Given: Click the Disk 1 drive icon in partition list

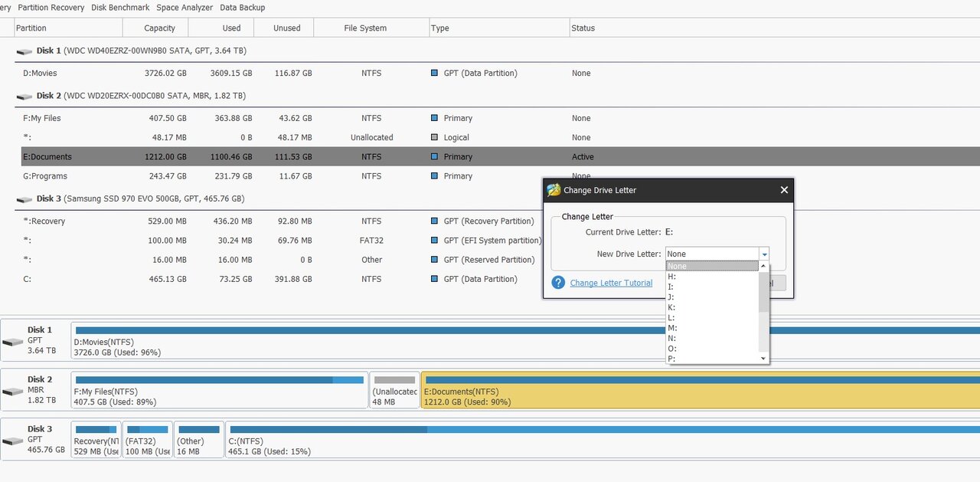Looking at the screenshot, I should [x=24, y=51].
